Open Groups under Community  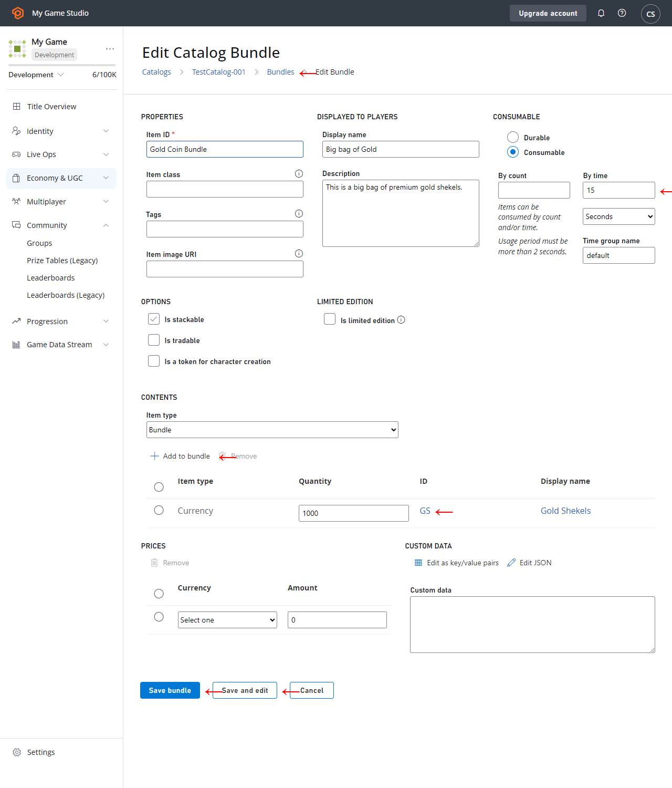click(x=39, y=243)
